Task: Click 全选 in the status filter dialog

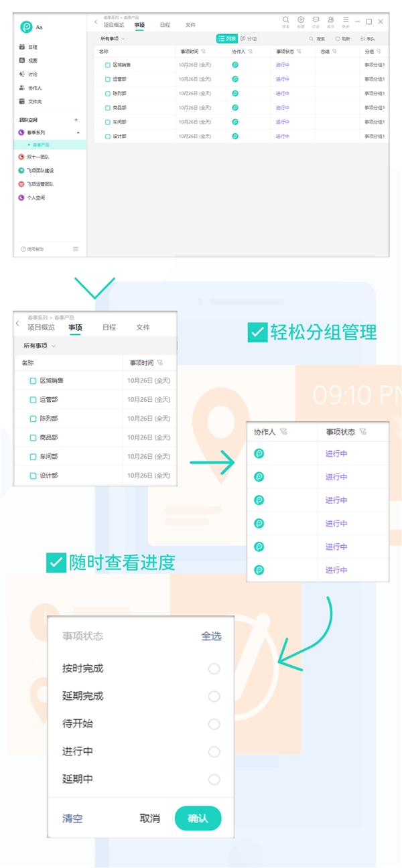Action: click(211, 636)
